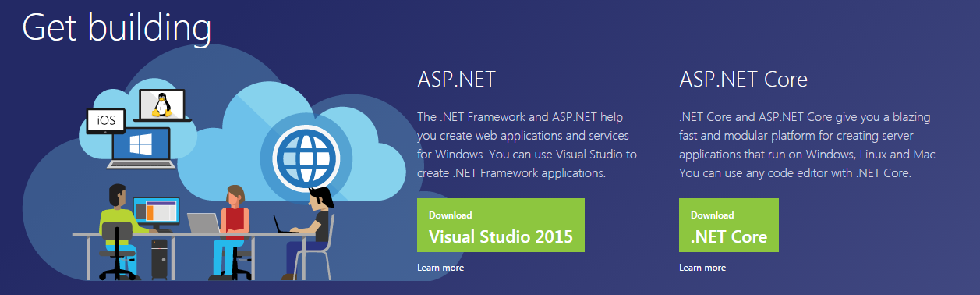The image size is (980, 295).
Task: Click the Download Visual Studio 2015 button
Action: point(501,225)
